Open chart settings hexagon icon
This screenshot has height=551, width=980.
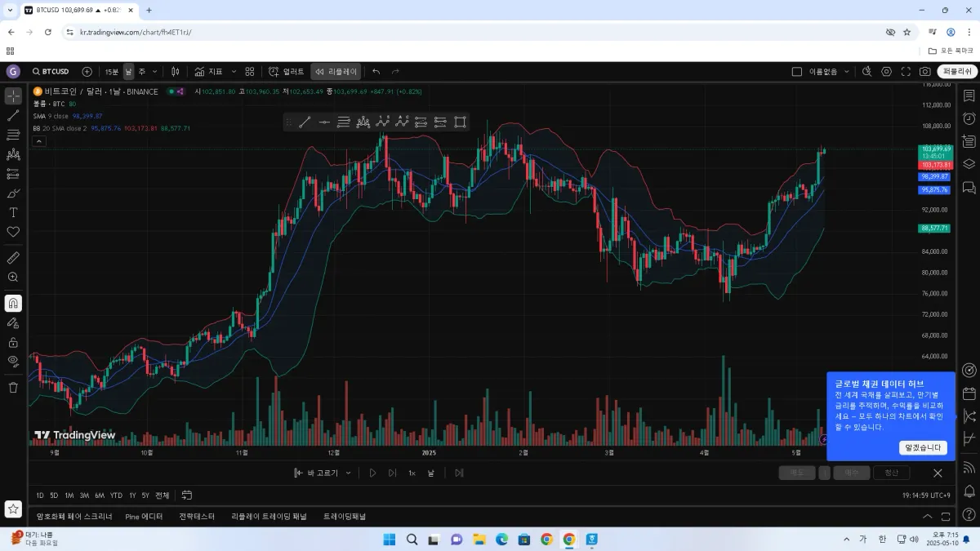tap(887, 72)
